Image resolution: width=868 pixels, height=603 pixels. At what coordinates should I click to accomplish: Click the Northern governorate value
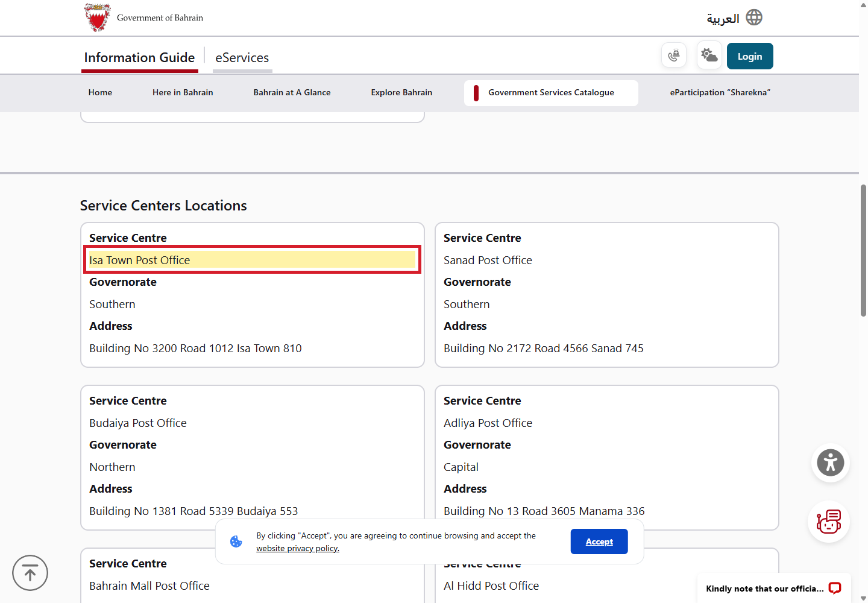click(x=112, y=467)
